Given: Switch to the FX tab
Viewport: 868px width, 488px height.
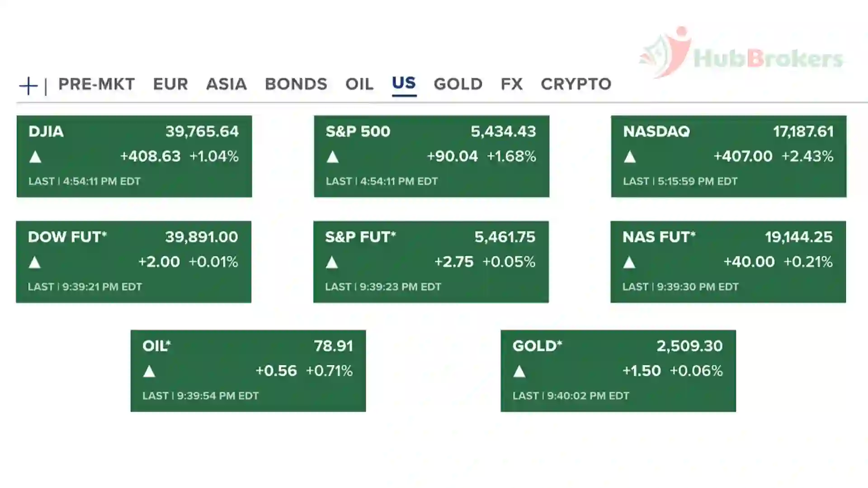Looking at the screenshot, I should click(x=512, y=84).
